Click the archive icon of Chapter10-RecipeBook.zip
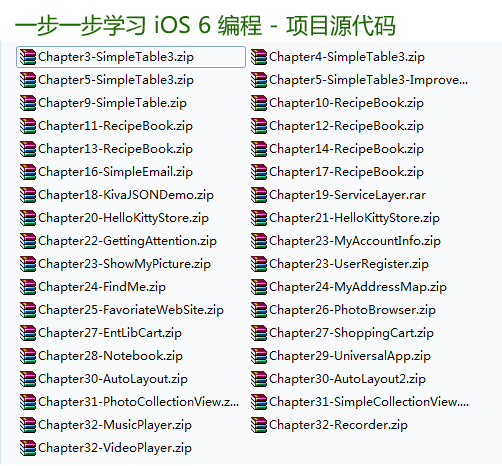Screen dimensions: 502x466 (x=259, y=103)
